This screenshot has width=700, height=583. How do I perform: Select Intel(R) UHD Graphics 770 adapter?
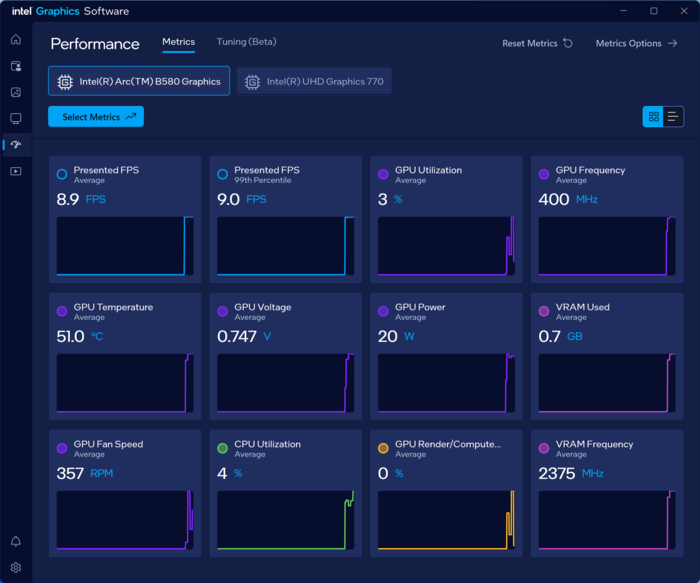314,81
